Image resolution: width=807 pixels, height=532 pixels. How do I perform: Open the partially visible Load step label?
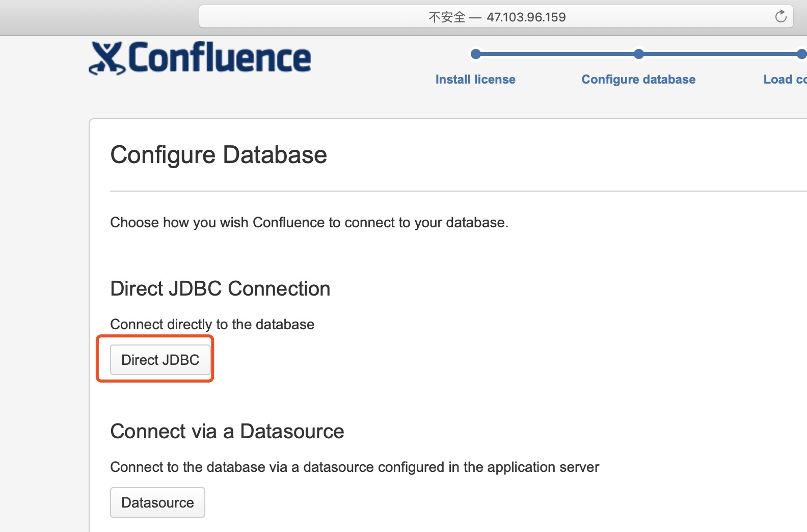(785, 79)
